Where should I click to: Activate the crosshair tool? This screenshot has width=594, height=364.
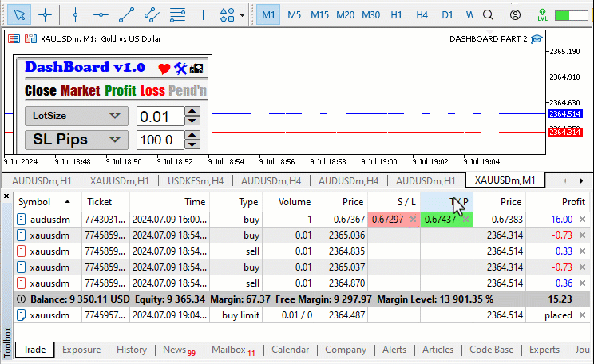pyautogui.click(x=45, y=15)
